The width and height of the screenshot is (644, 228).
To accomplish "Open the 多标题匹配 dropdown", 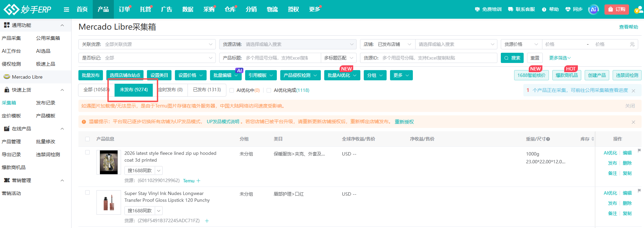I will 339,58.
